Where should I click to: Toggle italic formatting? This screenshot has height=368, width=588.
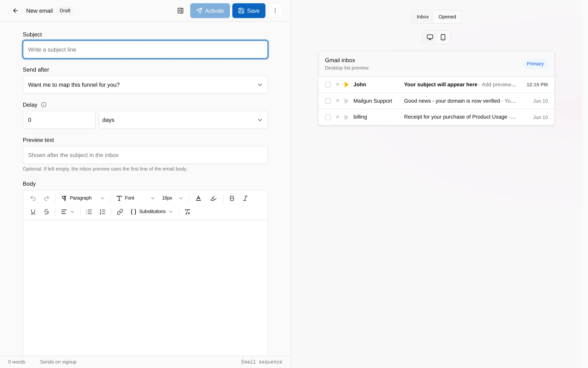click(x=245, y=198)
